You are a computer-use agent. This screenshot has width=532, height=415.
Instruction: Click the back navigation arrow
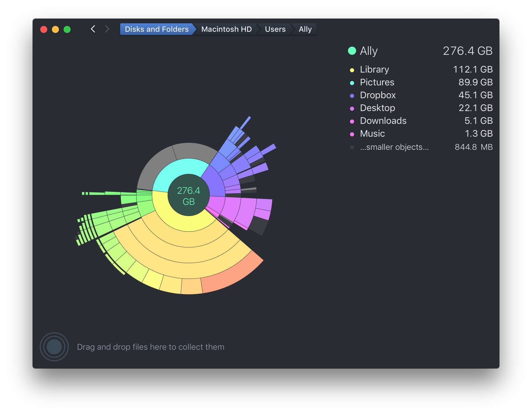click(93, 29)
